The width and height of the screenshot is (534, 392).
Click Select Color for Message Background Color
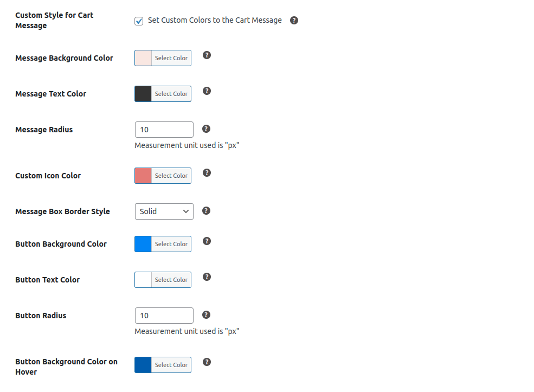click(171, 58)
